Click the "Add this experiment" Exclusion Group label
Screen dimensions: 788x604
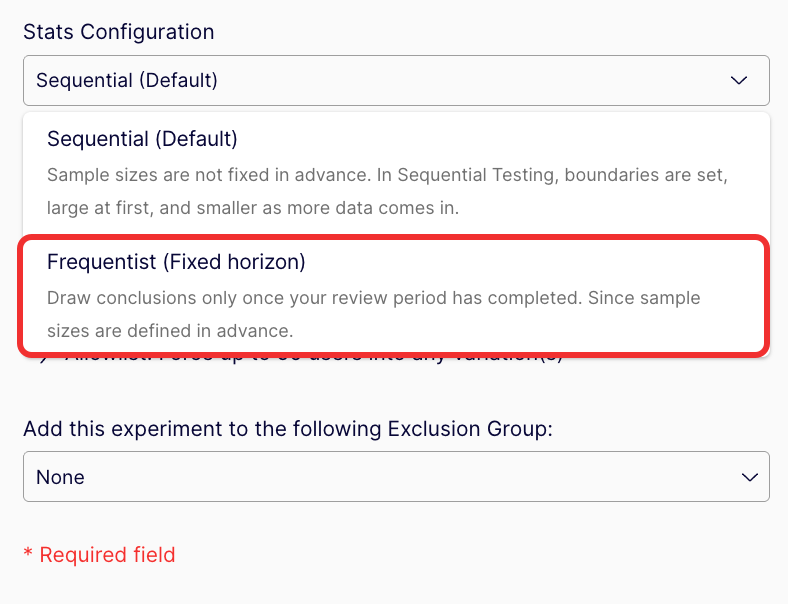(x=287, y=429)
